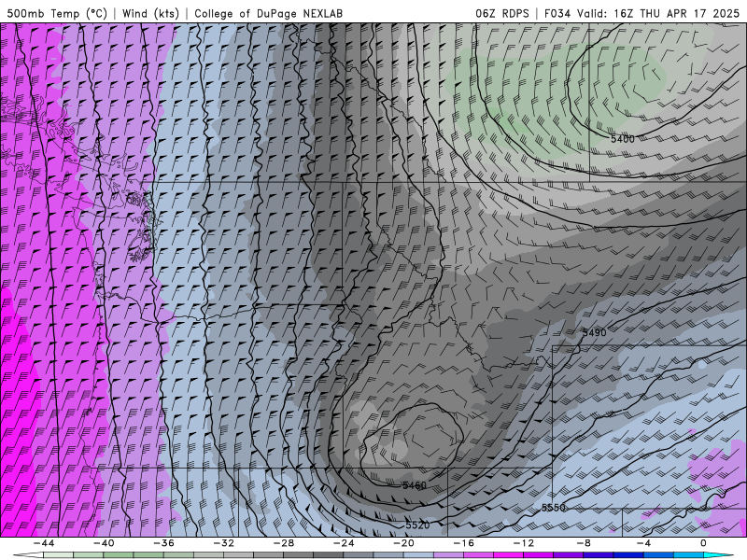Click the 5400 height contour label
The width and height of the screenshot is (747, 560).
click(623, 139)
